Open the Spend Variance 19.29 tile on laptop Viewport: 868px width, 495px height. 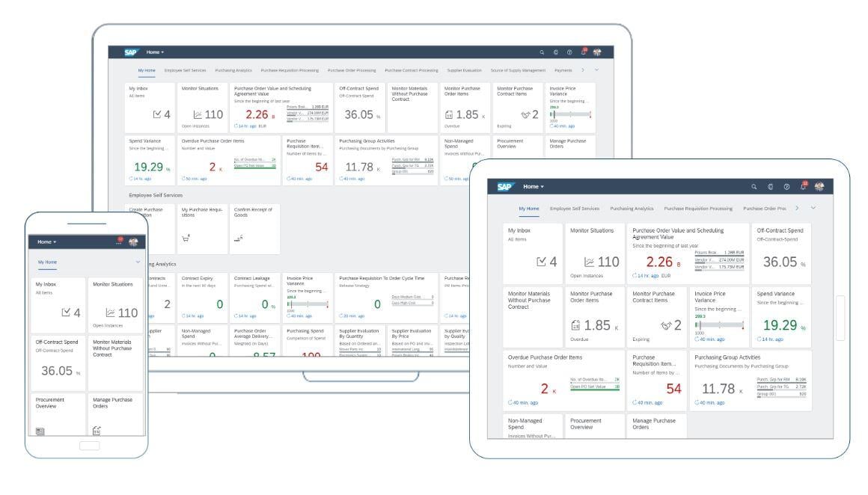150,161
